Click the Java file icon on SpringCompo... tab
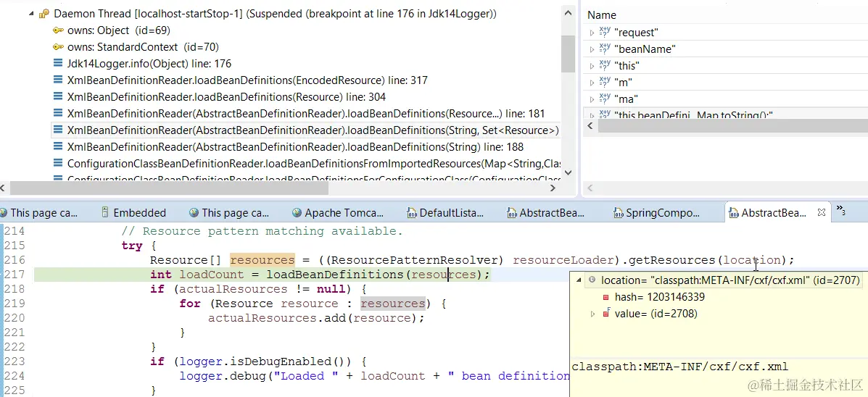The width and height of the screenshot is (868, 397). [x=619, y=213]
